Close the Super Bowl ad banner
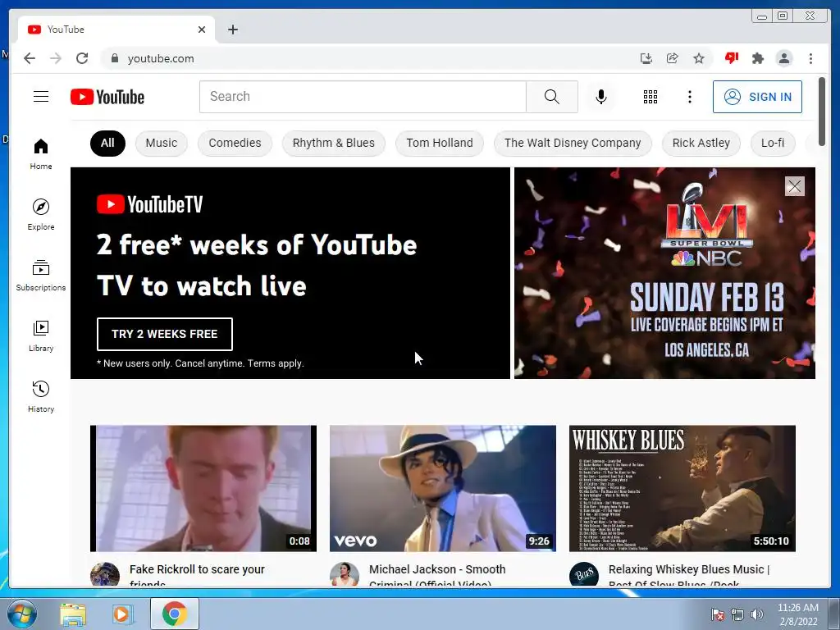840x630 pixels. coord(794,186)
